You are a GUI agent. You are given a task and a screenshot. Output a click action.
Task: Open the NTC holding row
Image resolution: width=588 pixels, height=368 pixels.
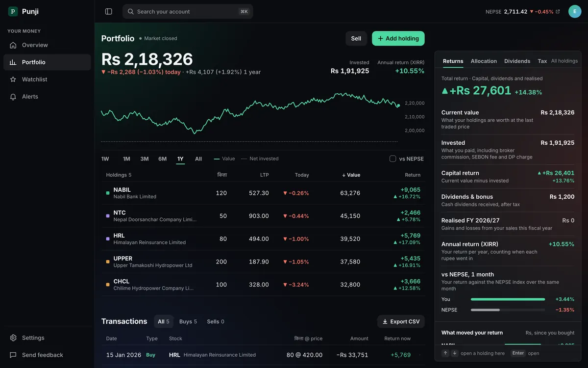(x=263, y=216)
